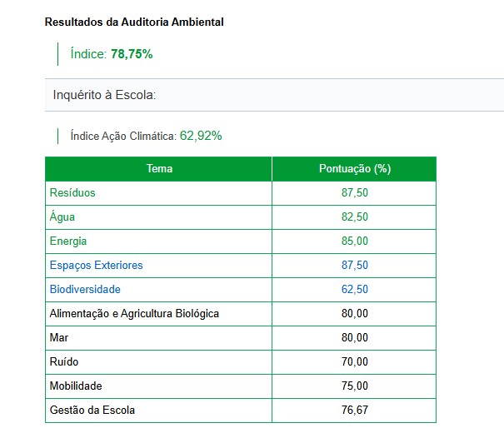Select the Mar theme row
504x443 pixels.
[x=59, y=337]
